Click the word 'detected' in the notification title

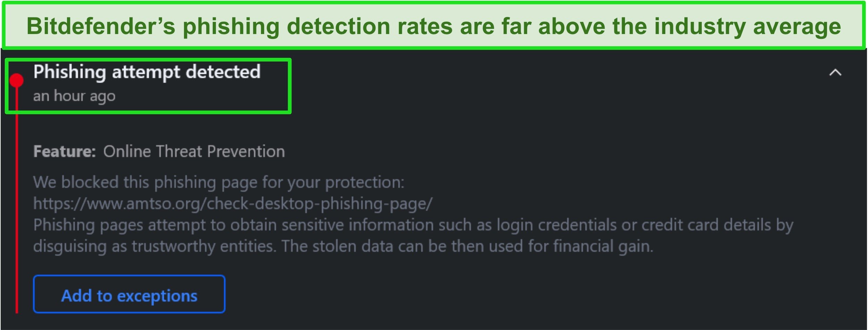[223, 72]
